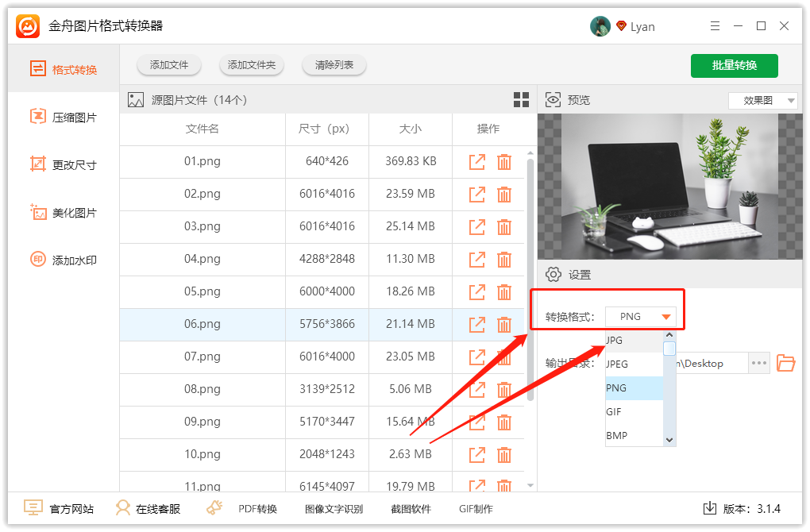Open the GIF制作 link
This screenshot has width=810, height=532.
point(476,509)
